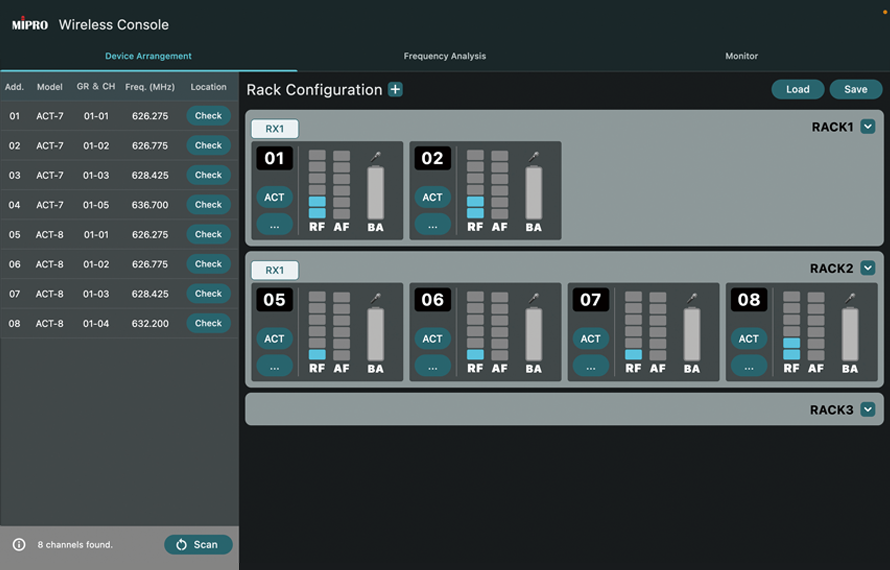Screen dimensions: 890x570
Task: Expand RACK3 with its chevron
Action: tap(868, 409)
